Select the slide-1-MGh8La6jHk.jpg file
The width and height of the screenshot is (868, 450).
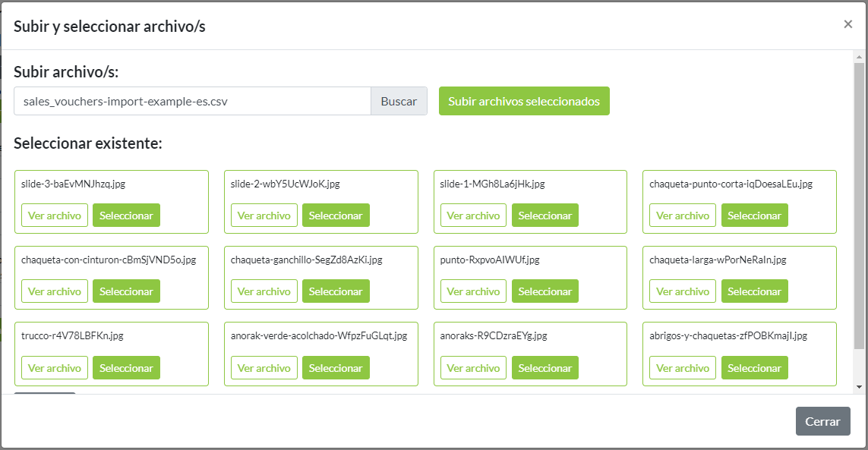544,216
